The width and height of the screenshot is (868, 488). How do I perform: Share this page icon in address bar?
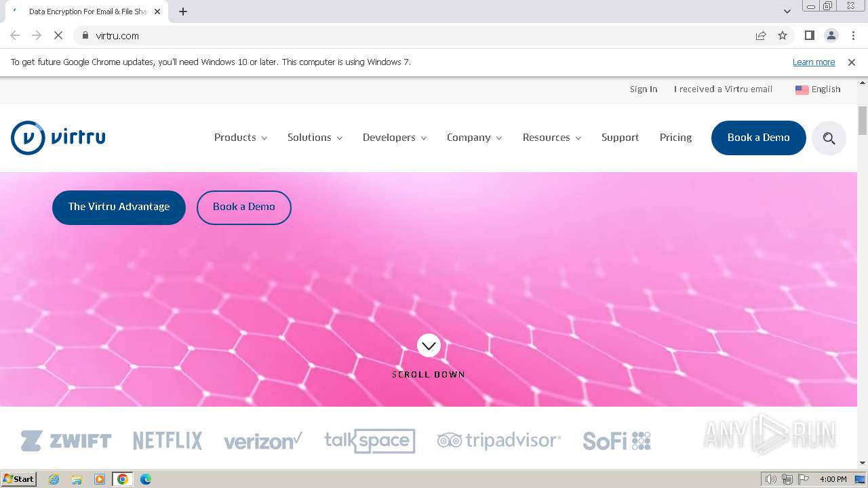click(x=761, y=35)
